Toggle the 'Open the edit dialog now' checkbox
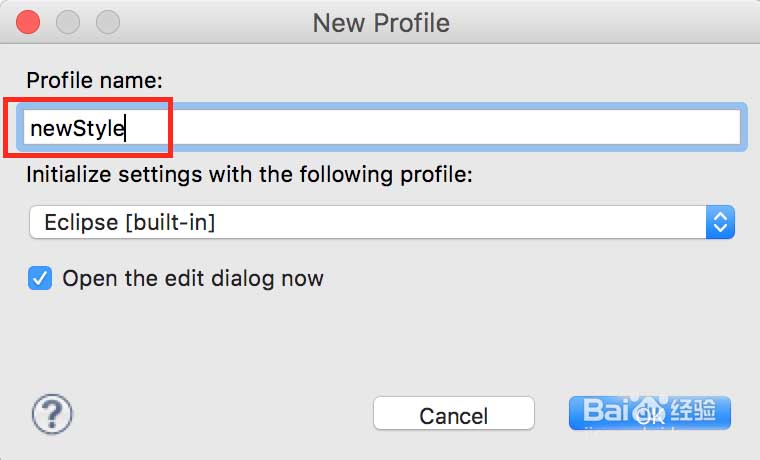 click(40, 278)
